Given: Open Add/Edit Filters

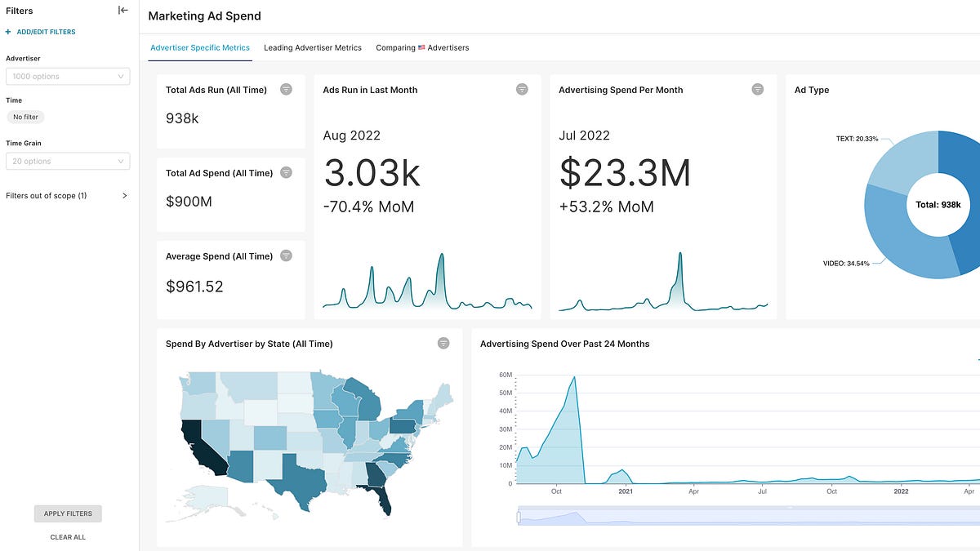Looking at the screenshot, I should tap(41, 32).
